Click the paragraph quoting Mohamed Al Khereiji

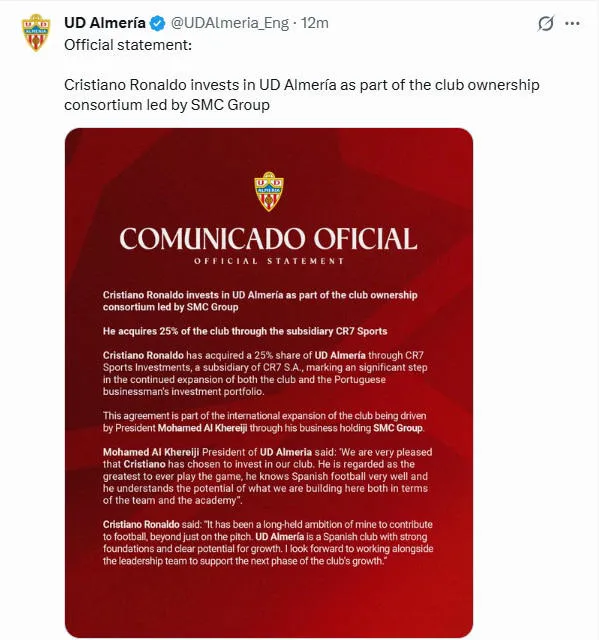point(268,476)
